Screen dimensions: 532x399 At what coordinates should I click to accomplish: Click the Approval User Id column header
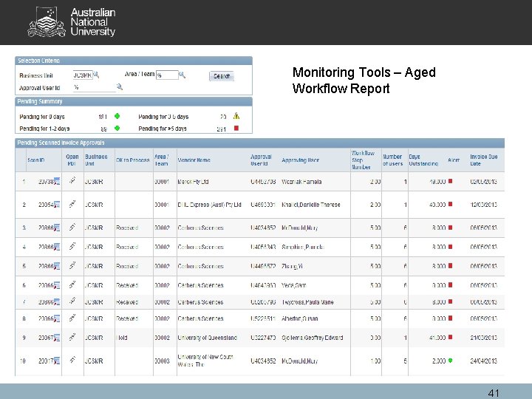pos(261,160)
